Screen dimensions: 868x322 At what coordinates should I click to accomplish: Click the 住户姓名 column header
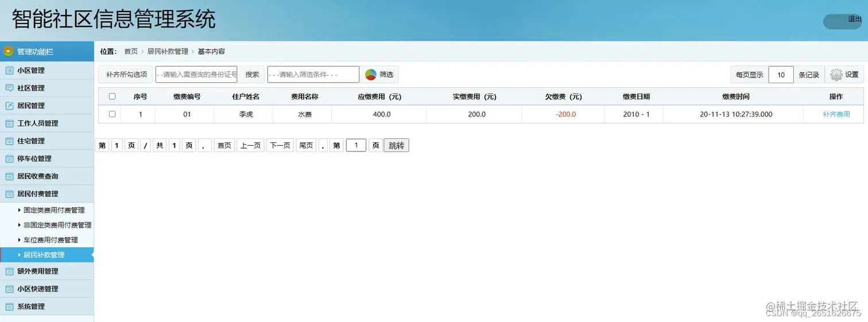pyautogui.click(x=246, y=96)
